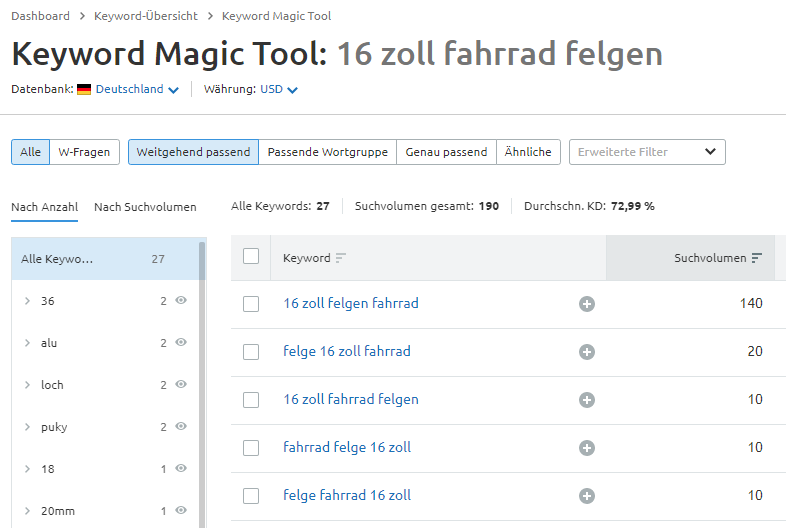Image resolution: width=786 pixels, height=528 pixels.
Task: Expand the 'loch' keyword group
Action: tap(27, 385)
